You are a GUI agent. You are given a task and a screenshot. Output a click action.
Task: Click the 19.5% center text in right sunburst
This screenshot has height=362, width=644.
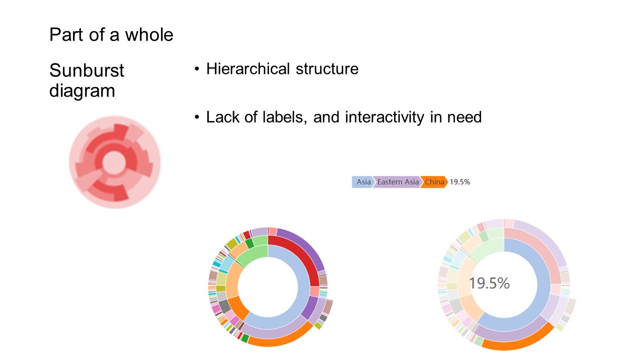click(x=490, y=284)
